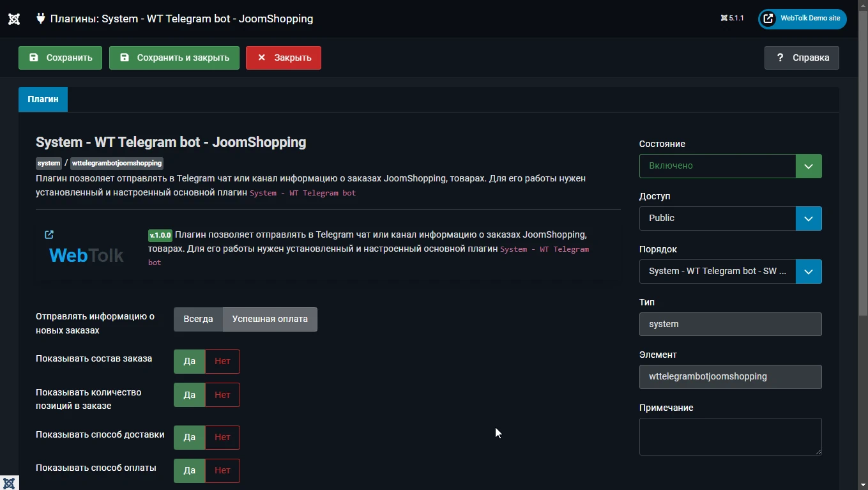868x490 pixels.
Task: Set 'Показывать состав заказа' to Нет
Action: 222,362
